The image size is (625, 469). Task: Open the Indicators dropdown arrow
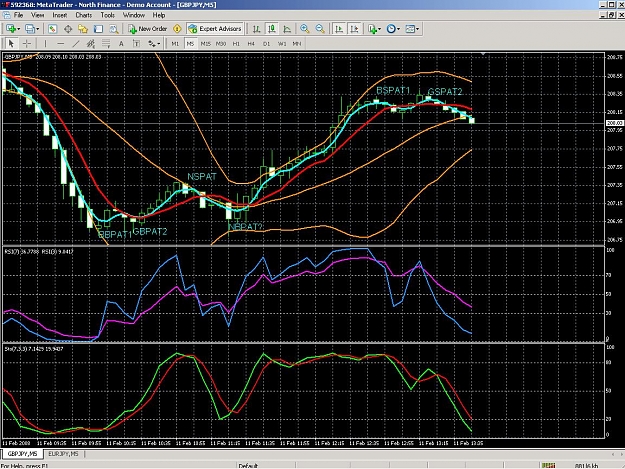coord(379,29)
